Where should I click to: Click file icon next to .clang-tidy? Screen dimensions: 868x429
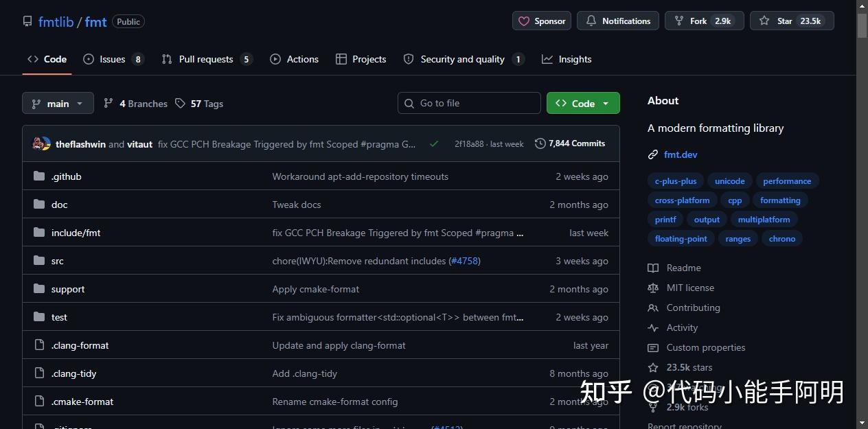39,373
